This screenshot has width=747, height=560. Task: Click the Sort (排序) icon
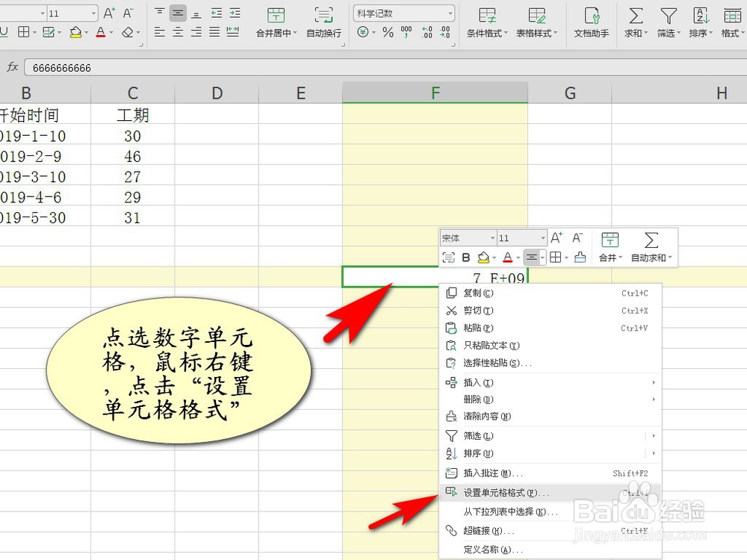tap(700, 19)
